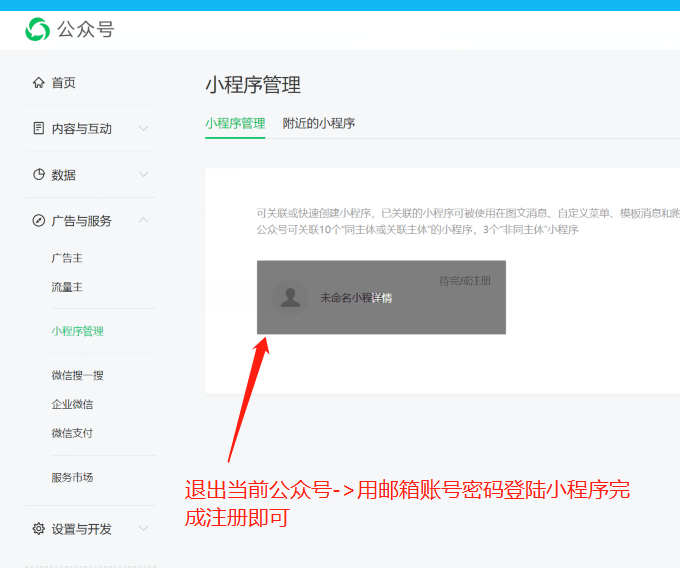680x568 pixels.
Task: Expand the 内容与互动 menu chevron
Action: (x=144, y=129)
